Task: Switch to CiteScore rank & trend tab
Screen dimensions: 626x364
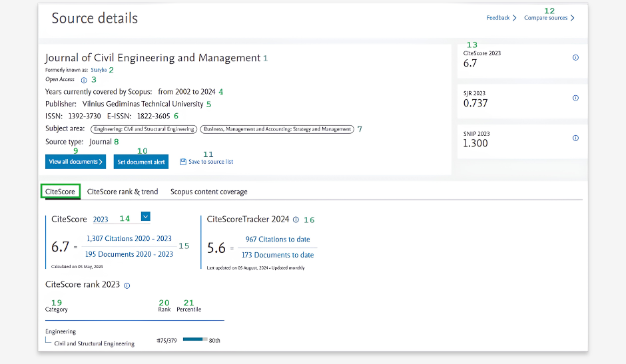Action: tap(123, 192)
